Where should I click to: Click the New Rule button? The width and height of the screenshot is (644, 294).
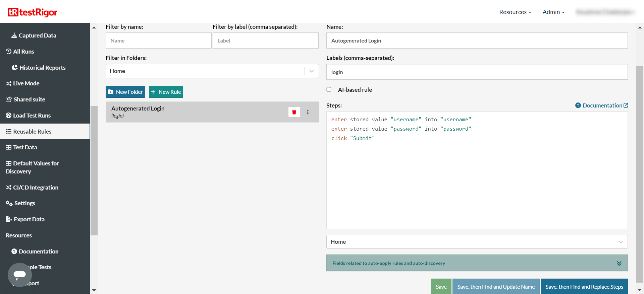166,92
